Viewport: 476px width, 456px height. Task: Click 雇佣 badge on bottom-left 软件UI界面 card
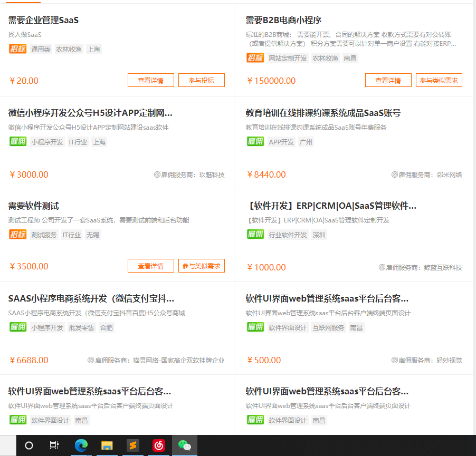(17, 420)
